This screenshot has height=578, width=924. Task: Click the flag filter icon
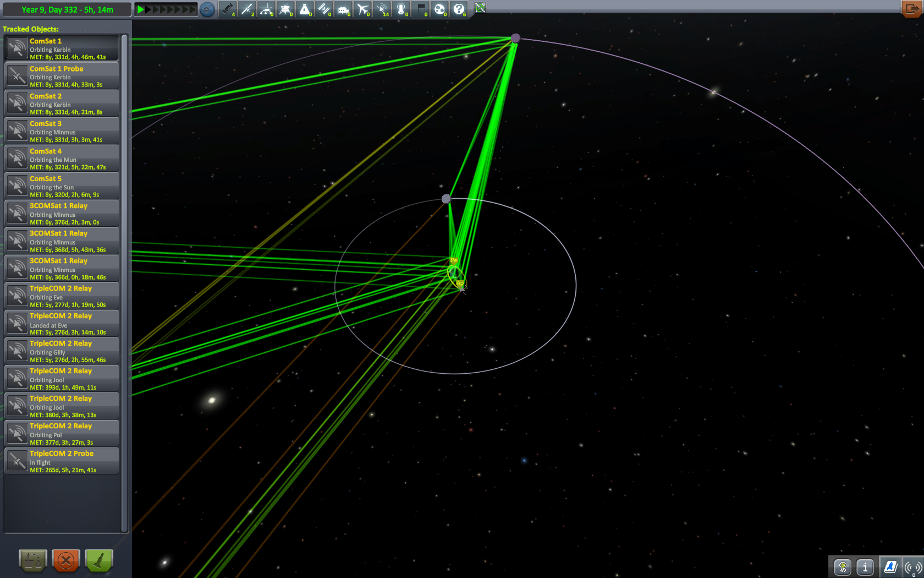[421, 9]
